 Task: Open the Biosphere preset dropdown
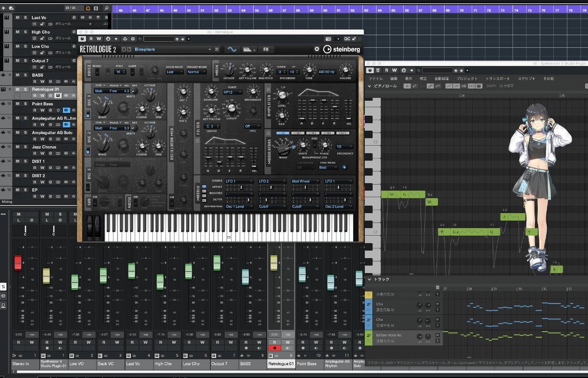[x=173, y=49]
